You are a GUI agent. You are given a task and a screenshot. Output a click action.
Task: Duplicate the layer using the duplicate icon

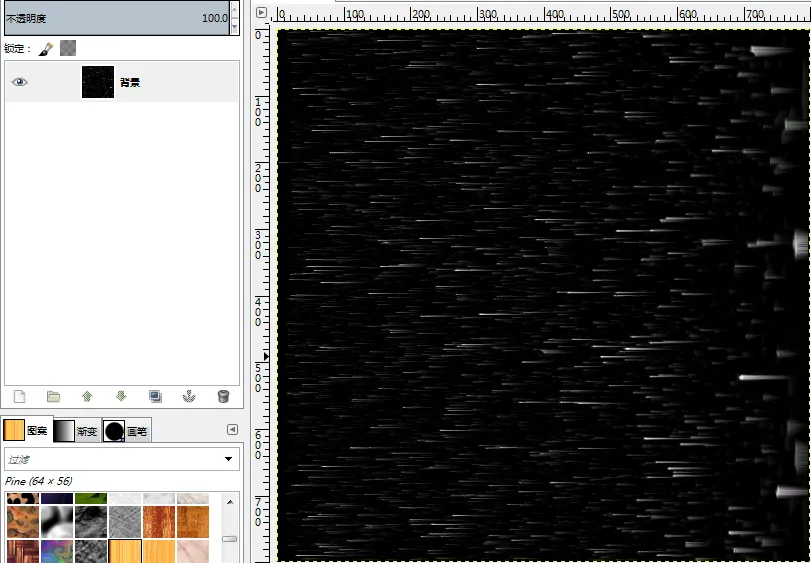click(x=155, y=397)
